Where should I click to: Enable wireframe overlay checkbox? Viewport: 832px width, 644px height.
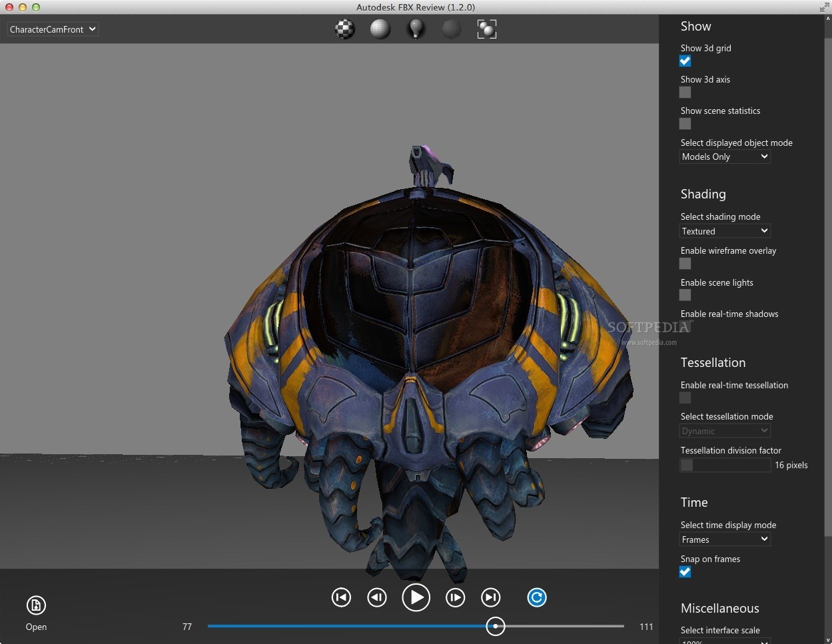tap(685, 264)
